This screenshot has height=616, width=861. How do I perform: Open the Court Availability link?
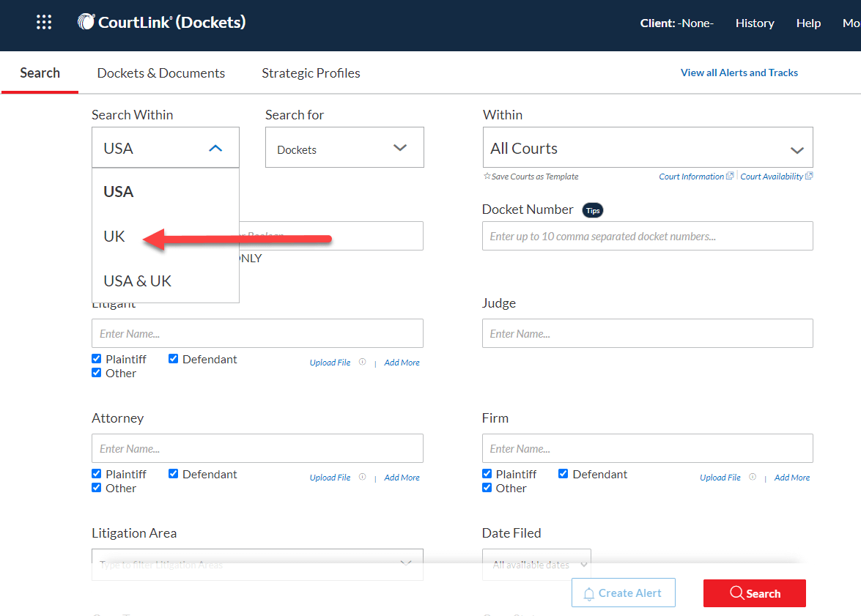[772, 177]
